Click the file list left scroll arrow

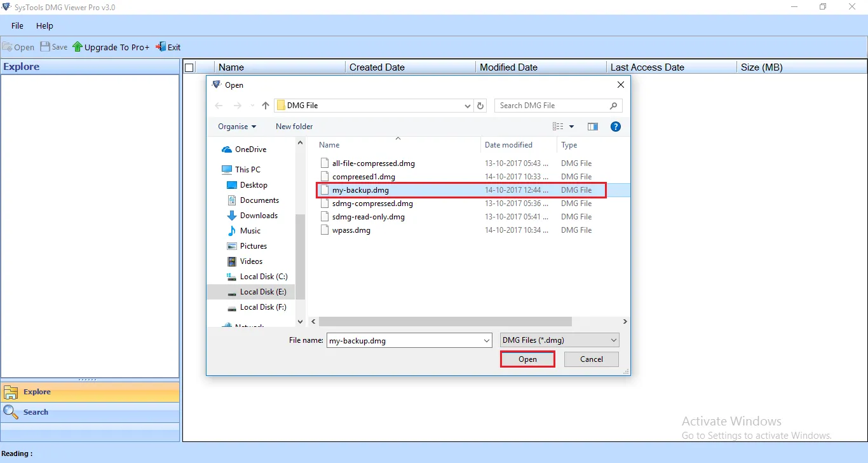click(x=313, y=322)
